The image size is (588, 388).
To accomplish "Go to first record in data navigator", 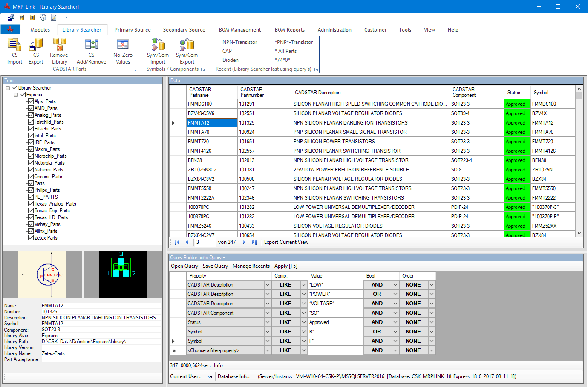I will tap(177, 242).
